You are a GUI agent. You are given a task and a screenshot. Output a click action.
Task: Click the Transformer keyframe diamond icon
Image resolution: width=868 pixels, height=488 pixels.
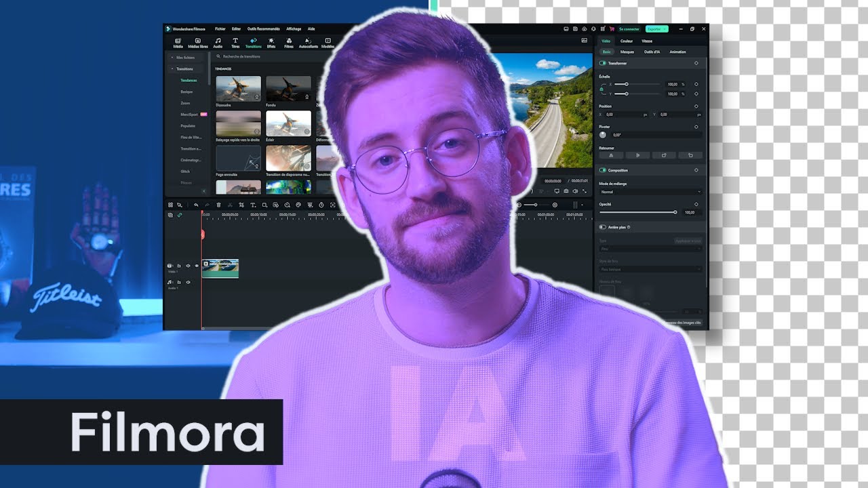click(x=696, y=63)
